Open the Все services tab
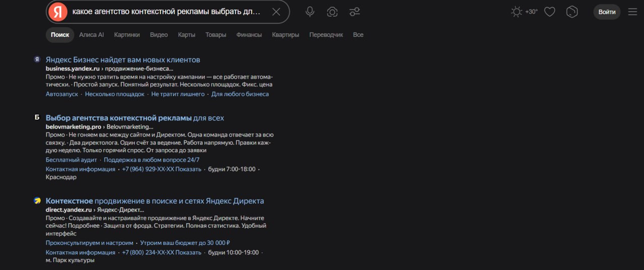This screenshot has height=270, width=644. click(x=358, y=35)
